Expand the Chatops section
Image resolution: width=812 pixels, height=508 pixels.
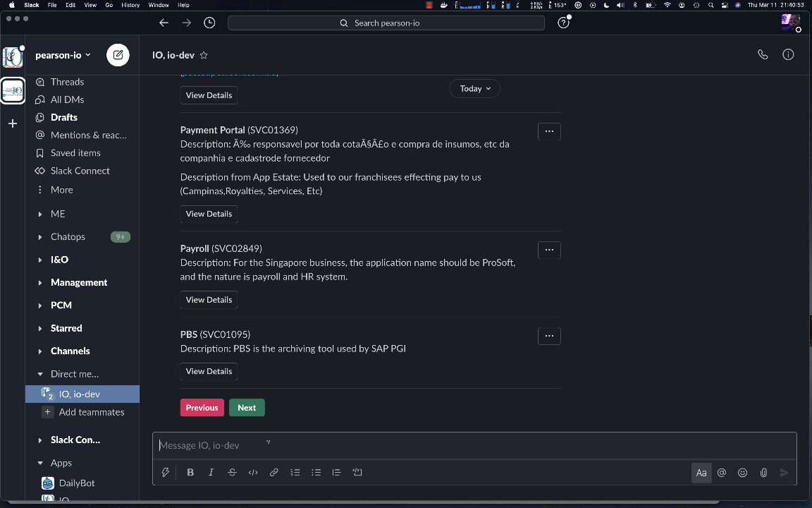(40, 237)
